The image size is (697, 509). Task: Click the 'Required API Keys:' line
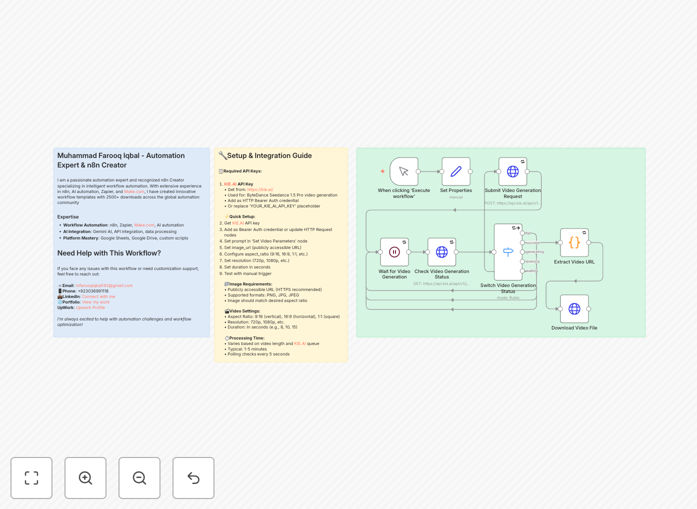click(x=240, y=171)
